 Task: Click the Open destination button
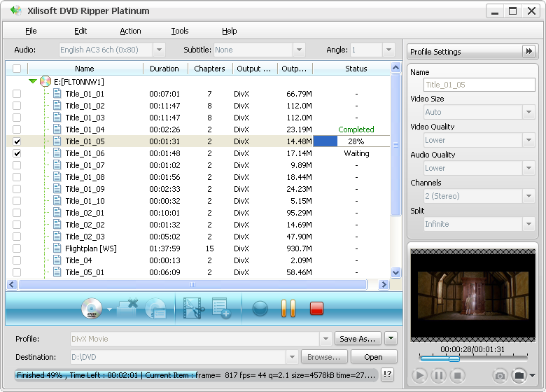pos(373,357)
